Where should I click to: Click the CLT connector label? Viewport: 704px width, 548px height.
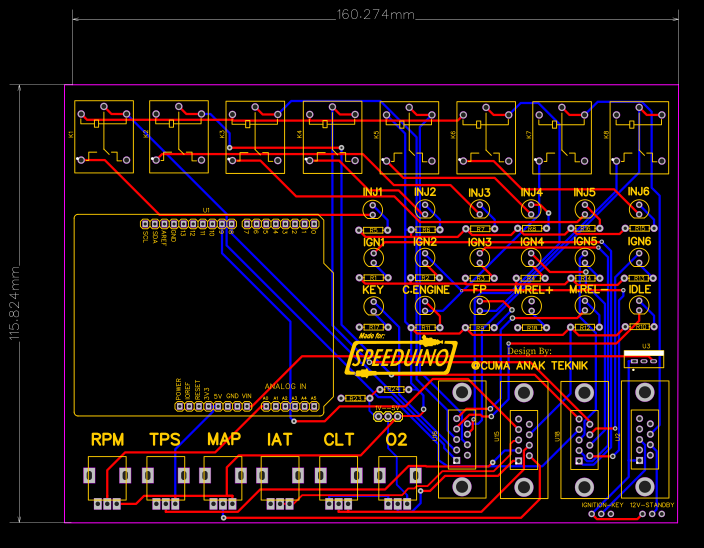(x=339, y=440)
